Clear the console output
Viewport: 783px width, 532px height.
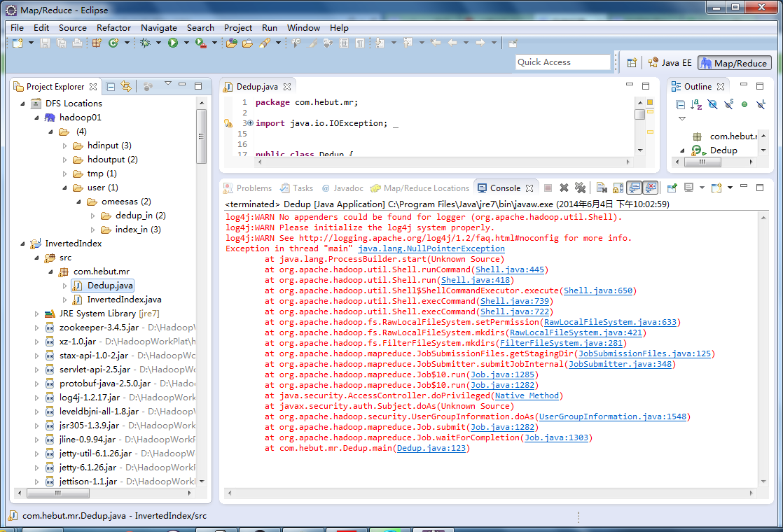coord(602,188)
